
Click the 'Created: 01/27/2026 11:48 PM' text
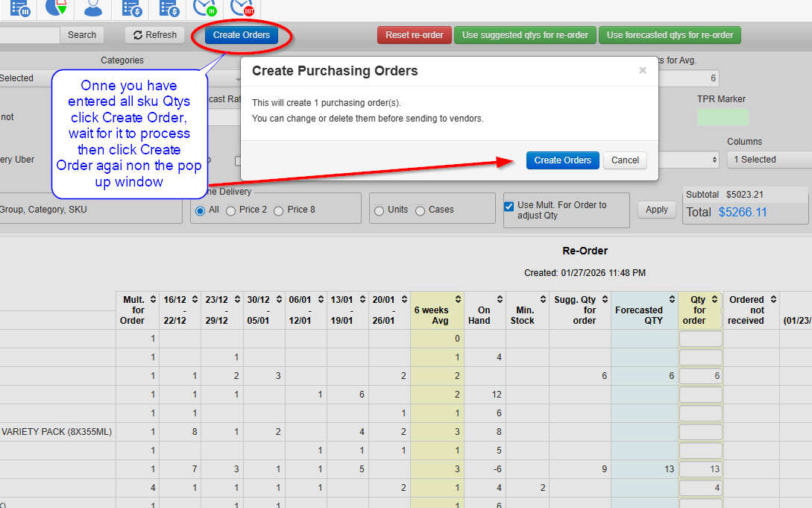585,273
